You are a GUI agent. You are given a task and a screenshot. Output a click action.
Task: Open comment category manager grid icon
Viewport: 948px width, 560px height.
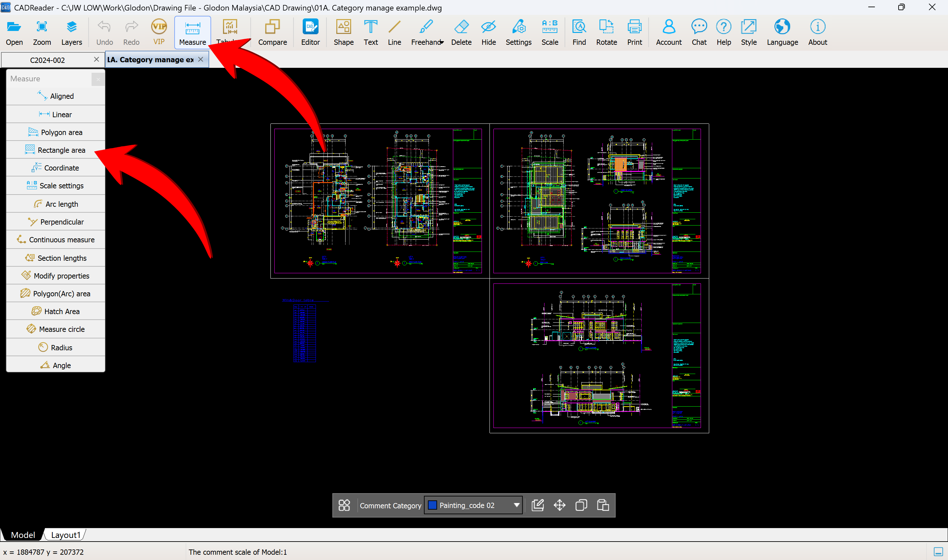coord(344,505)
